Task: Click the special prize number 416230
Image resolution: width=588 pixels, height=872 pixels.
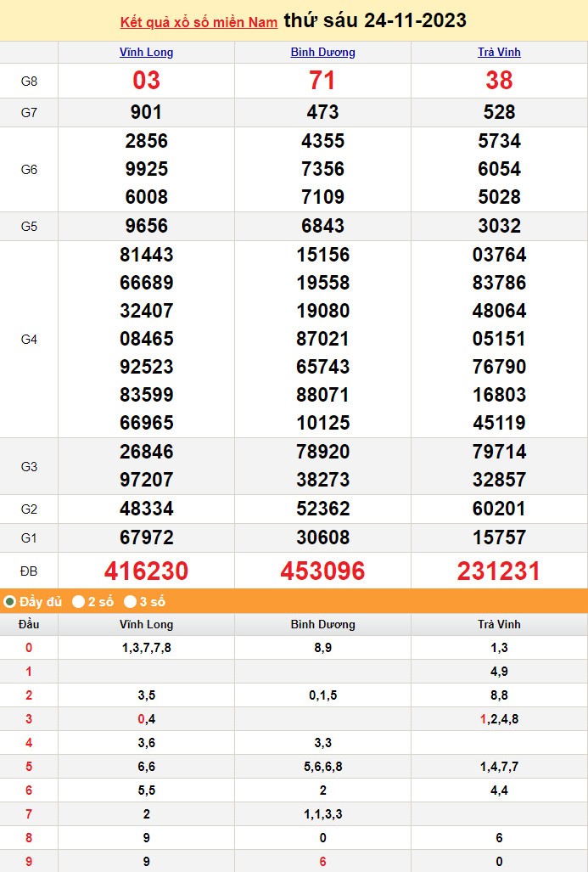Action: [146, 571]
